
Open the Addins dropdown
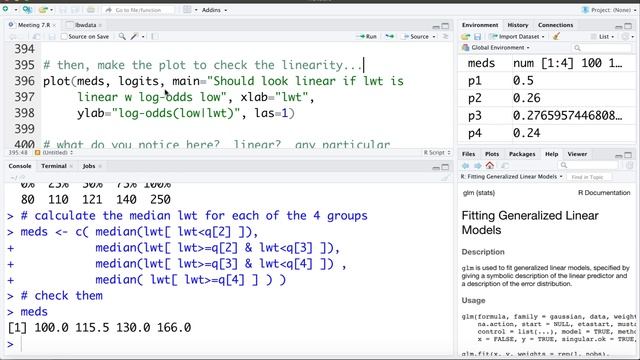(214, 9)
